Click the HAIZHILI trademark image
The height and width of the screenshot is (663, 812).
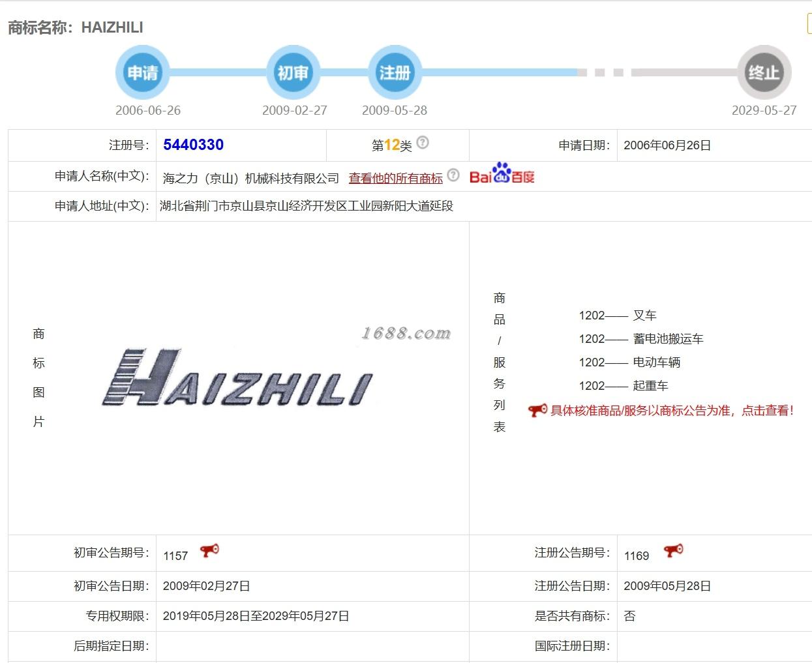pos(238,377)
